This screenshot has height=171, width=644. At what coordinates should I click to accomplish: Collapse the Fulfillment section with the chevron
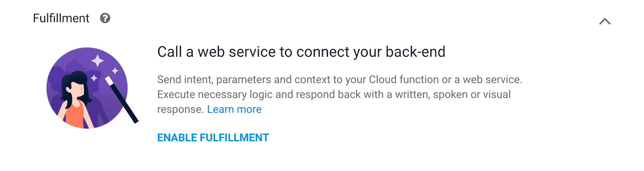point(605,21)
